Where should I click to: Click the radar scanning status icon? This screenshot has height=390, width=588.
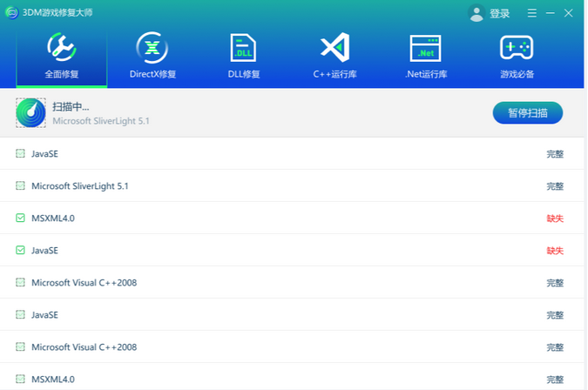pos(31,113)
